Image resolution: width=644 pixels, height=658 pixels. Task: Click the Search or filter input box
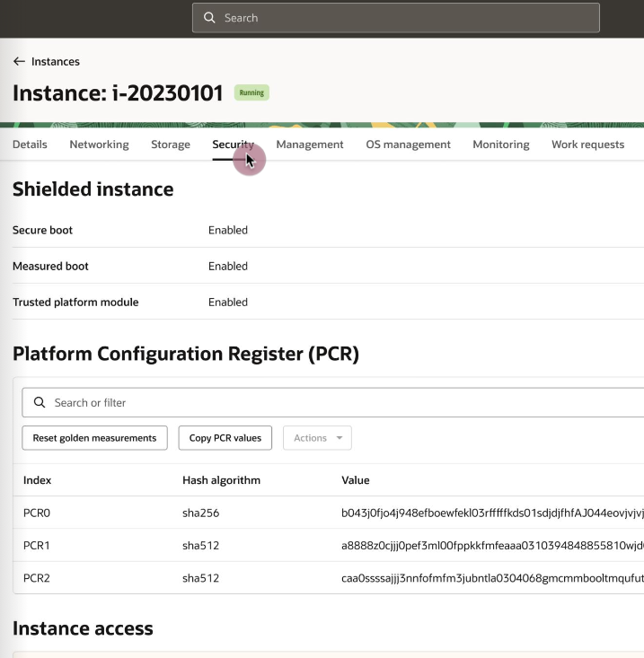point(341,403)
